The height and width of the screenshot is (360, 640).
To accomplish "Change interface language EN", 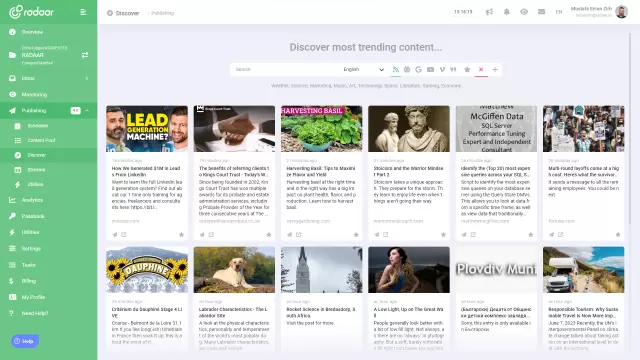I will click(x=559, y=12).
